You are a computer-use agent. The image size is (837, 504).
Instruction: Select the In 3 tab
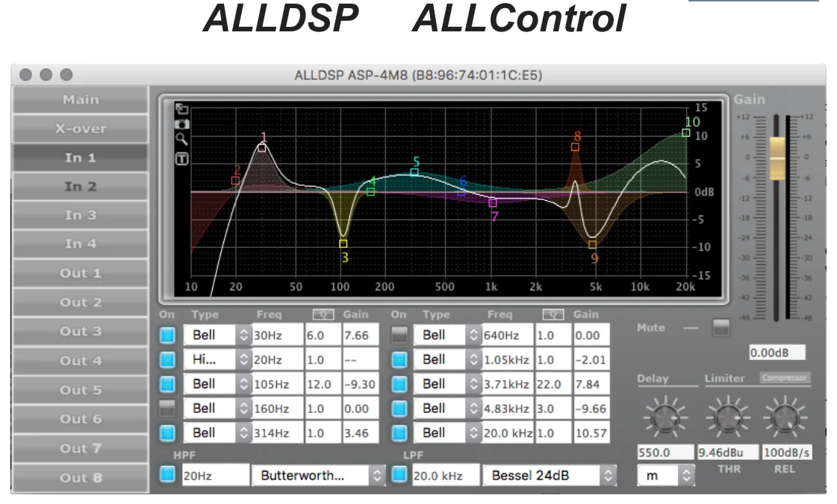[80, 215]
